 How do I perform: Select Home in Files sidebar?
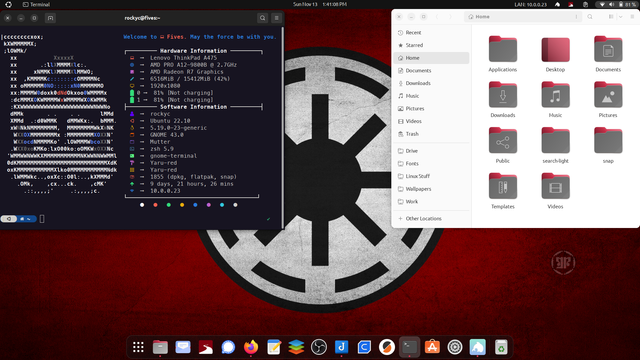click(431, 58)
